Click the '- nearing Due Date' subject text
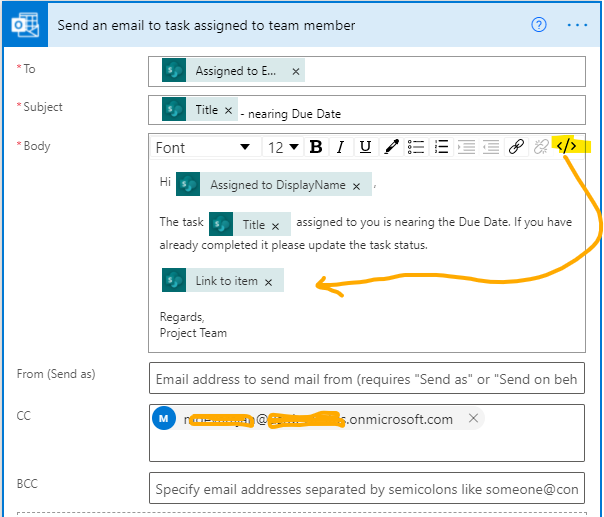The image size is (604, 517). click(291, 114)
